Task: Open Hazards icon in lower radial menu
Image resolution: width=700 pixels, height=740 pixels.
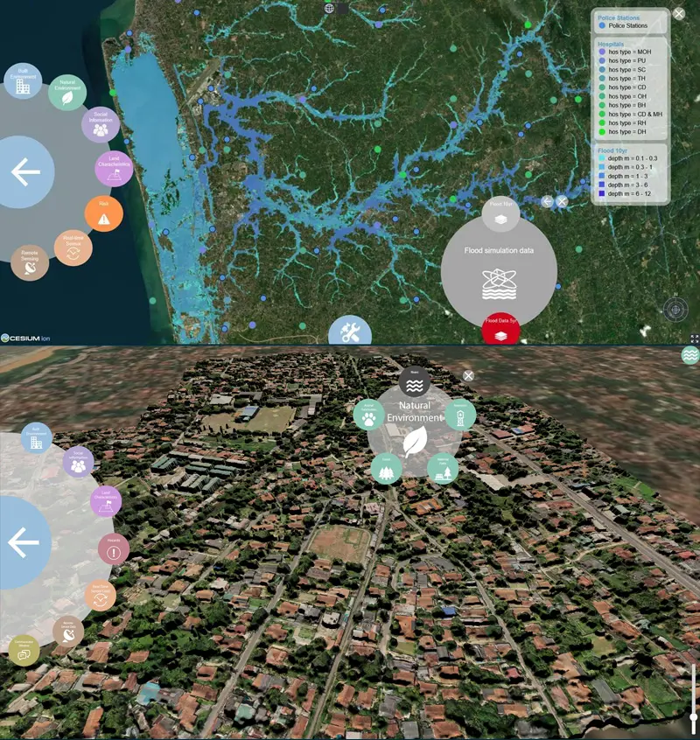Action: [114, 549]
